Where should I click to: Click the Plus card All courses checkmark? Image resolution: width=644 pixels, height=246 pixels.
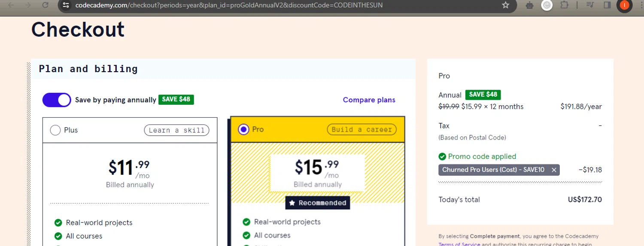(x=58, y=236)
